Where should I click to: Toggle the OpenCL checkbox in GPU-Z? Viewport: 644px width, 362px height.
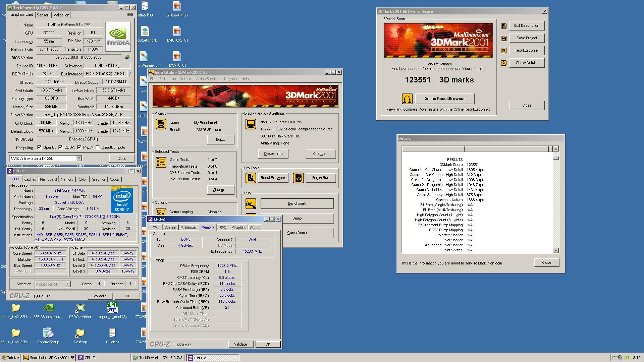39,147
